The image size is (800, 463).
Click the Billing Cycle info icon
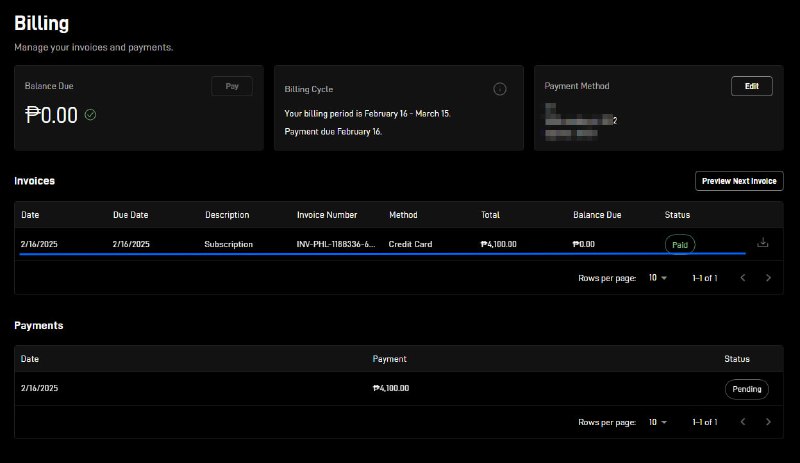coord(500,89)
